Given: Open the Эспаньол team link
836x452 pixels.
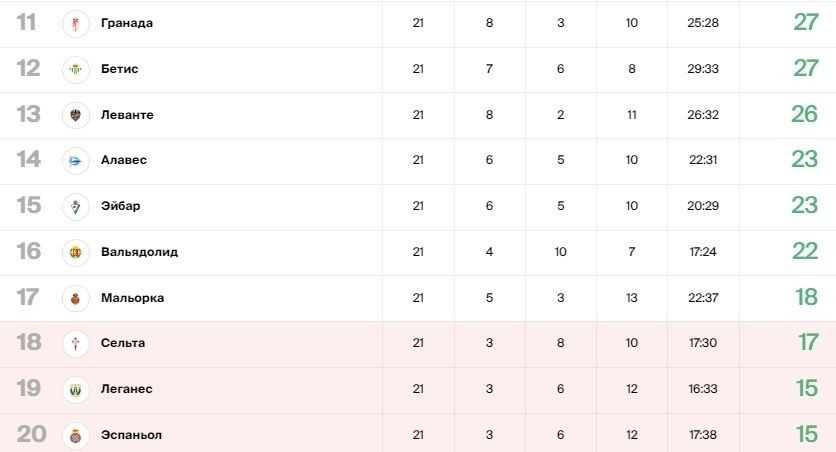Looking at the screenshot, I should 131,435.
